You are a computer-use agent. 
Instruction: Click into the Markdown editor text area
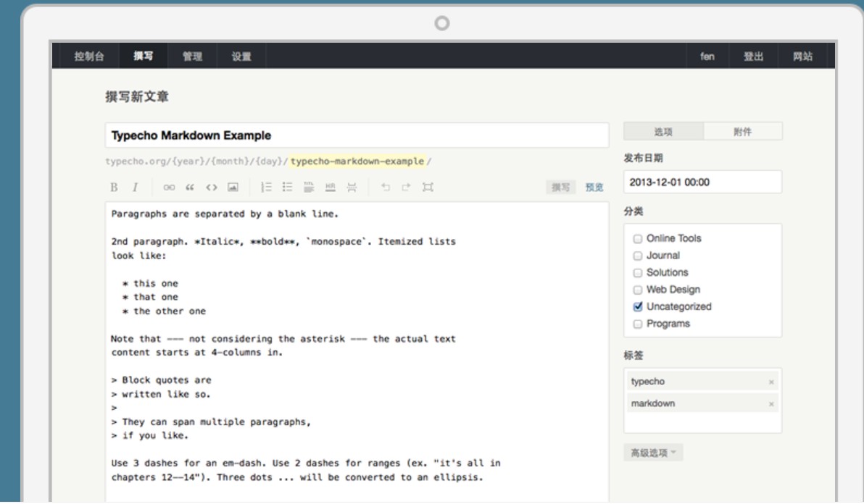(x=357, y=352)
